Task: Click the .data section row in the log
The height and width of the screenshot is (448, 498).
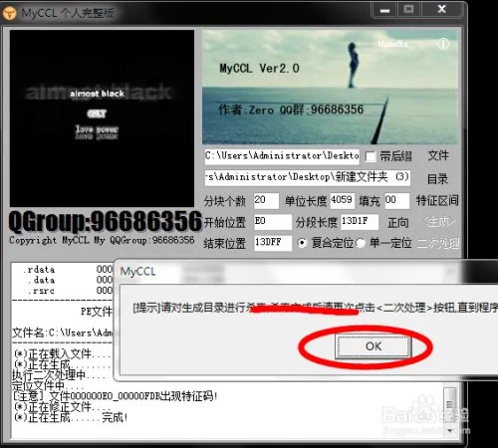Action: pos(71,280)
